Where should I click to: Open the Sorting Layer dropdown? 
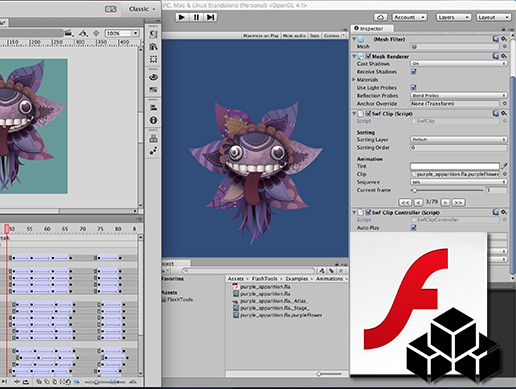click(x=459, y=139)
